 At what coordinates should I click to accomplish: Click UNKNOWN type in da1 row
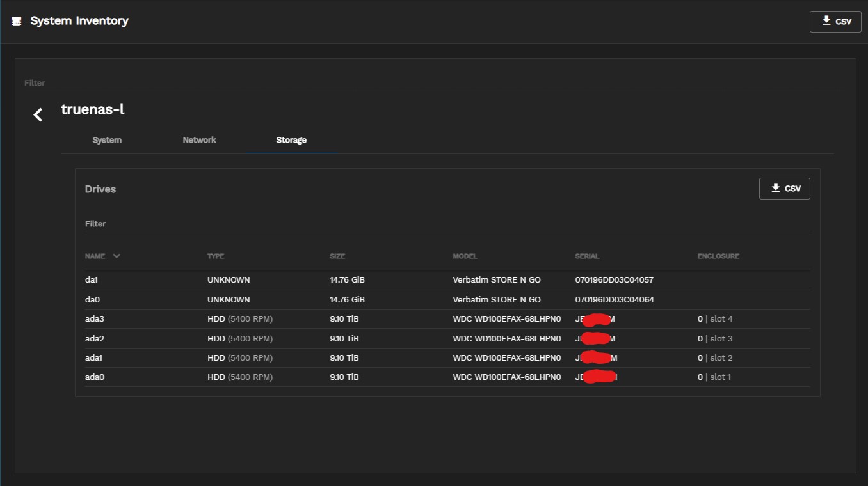tap(229, 280)
